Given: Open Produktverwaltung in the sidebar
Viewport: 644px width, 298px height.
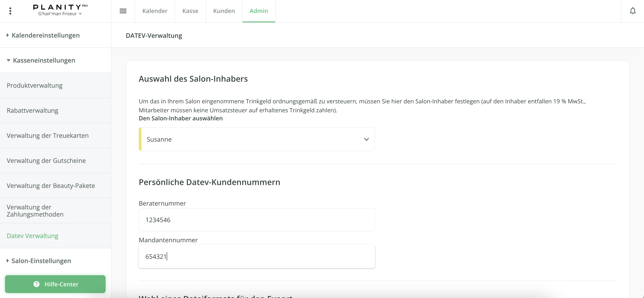Looking at the screenshot, I should (34, 85).
